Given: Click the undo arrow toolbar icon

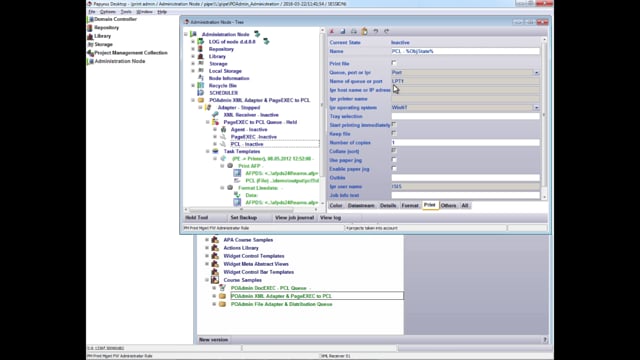Looking at the screenshot, I should pyautogui.click(x=376, y=31).
